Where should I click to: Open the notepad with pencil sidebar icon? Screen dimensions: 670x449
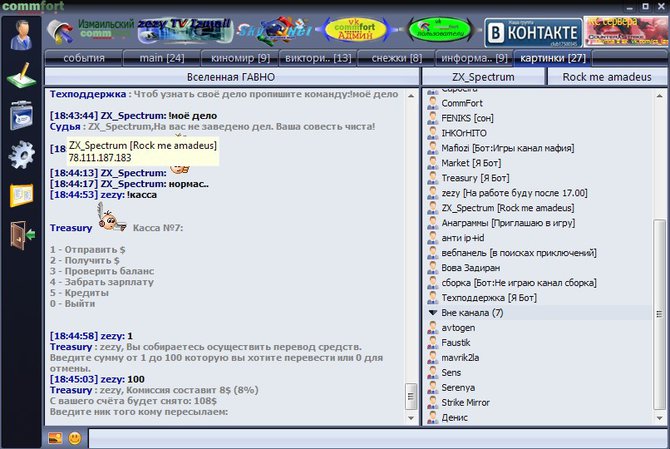[20, 74]
